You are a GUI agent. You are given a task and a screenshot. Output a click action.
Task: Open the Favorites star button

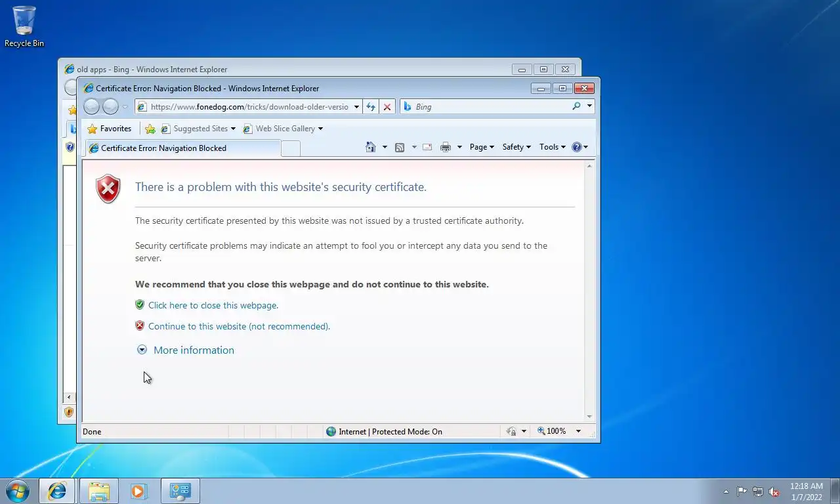pyautogui.click(x=110, y=129)
